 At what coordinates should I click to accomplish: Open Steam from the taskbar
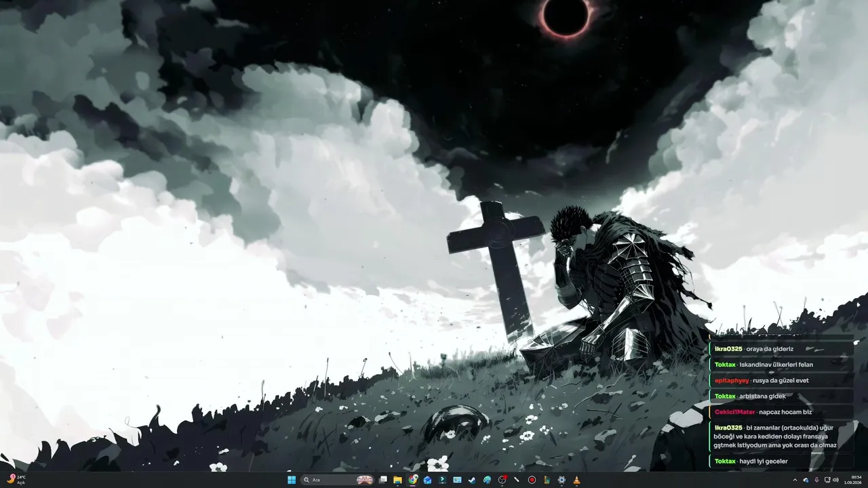pos(472,480)
